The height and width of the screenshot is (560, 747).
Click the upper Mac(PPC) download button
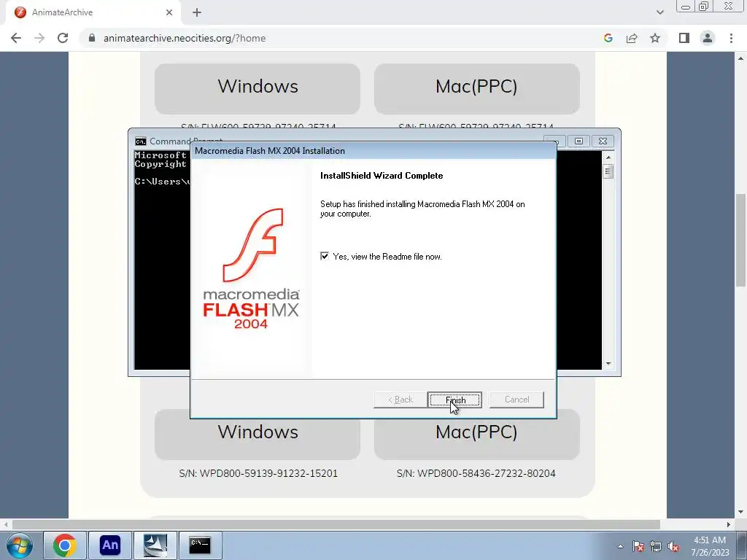[x=477, y=88]
